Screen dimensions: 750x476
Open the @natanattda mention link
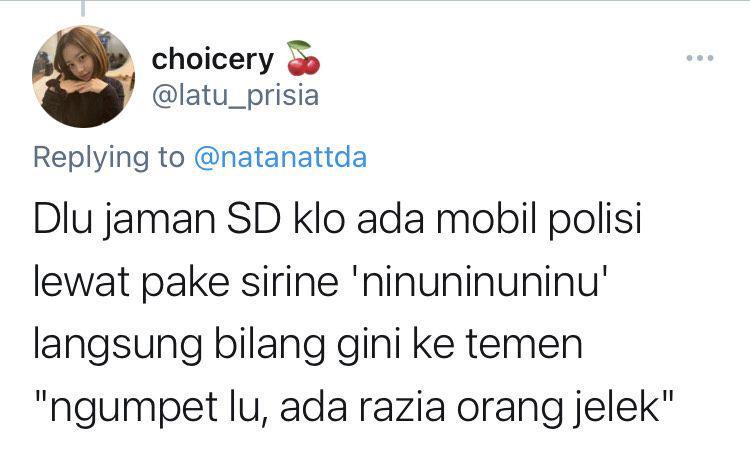280,157
